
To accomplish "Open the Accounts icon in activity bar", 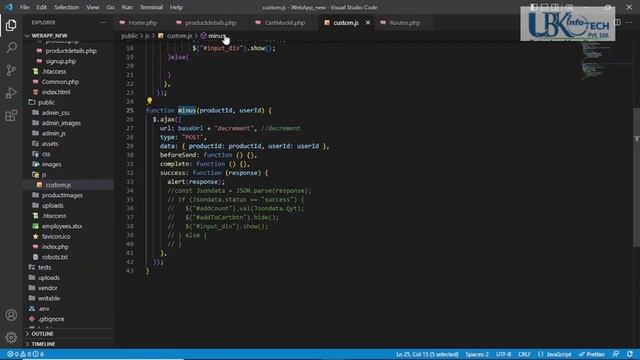I will coord(11,315).
